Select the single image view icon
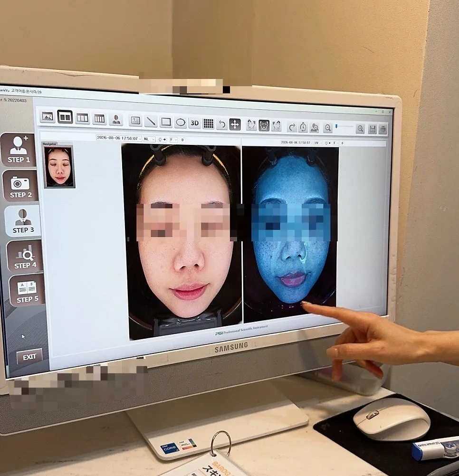459x476 pixels. 48,116
